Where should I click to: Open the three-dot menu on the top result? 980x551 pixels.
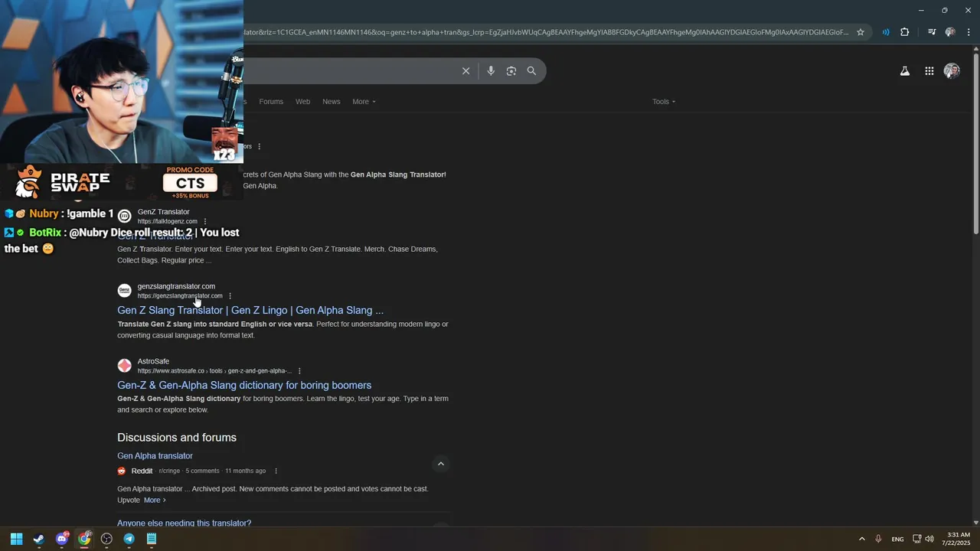click(259, 146)
